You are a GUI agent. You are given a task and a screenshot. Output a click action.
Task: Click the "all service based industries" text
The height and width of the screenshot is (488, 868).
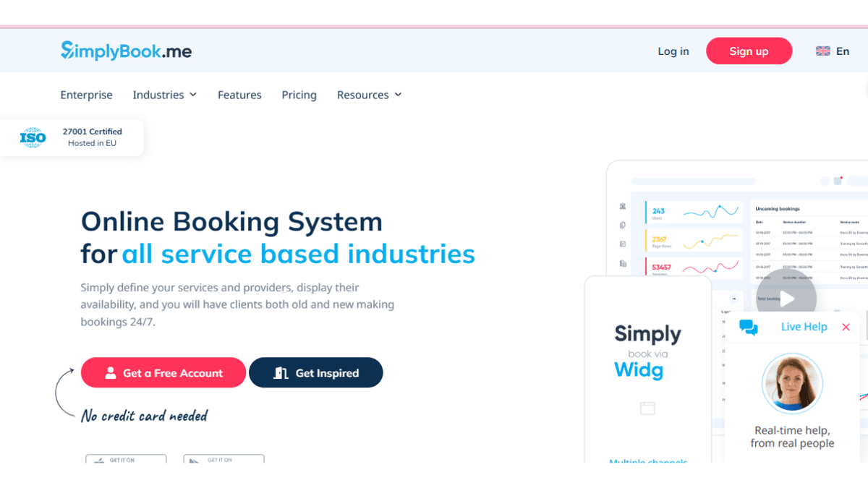[x=298, y=254]
